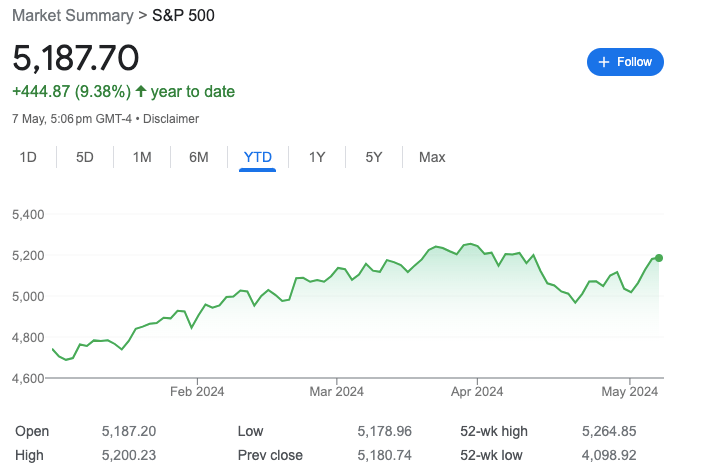Click the green dot at chart's latest point
Image resolution: width=701 pixels, height=471 pixels.
coord(659,258)
